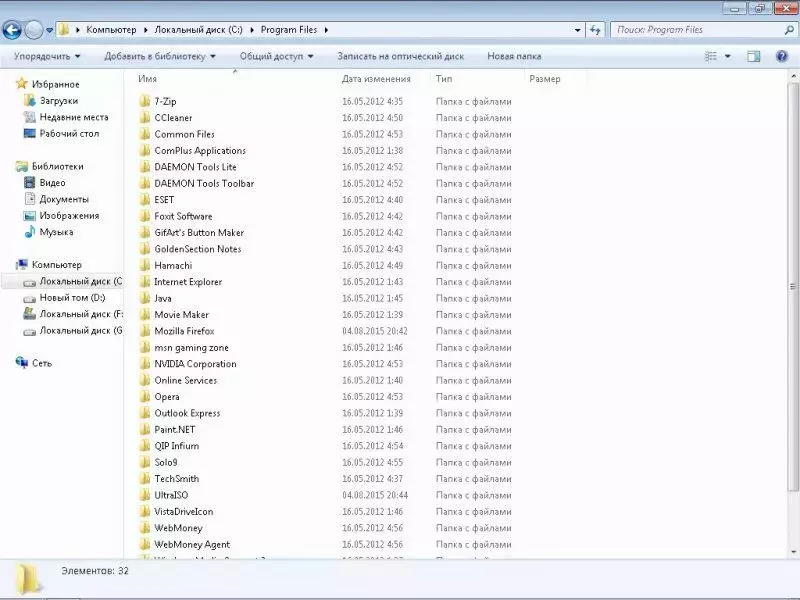Click the Internet Explorer folder icon
The height and width of the screenshot is (600, 800).
tap(145, 281)
